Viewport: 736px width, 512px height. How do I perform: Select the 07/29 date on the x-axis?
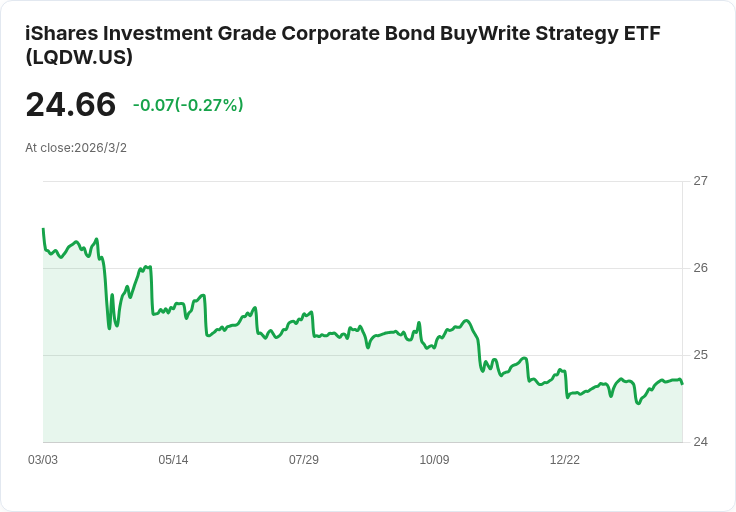coord(304,460)
